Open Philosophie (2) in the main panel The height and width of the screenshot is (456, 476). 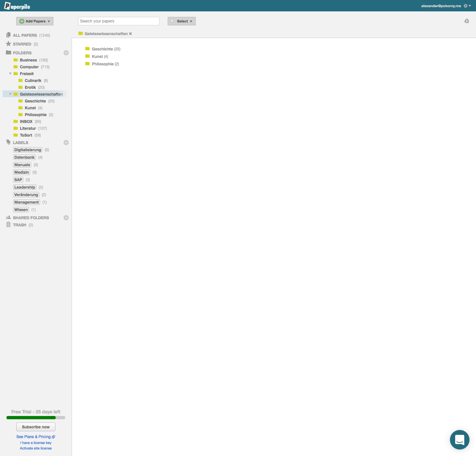click(x=105, y=64)
